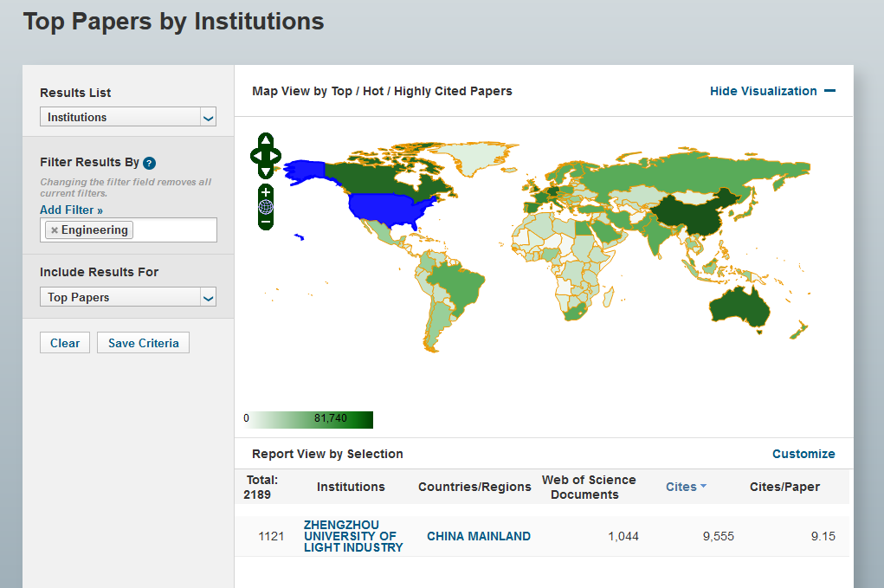Pan the map left with the arrow
The width and height of the screenshot is (884, 588).
(x=255, y=156)
